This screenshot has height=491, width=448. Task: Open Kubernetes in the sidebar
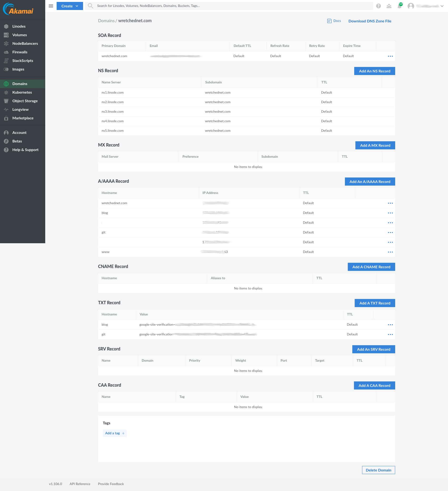22,92
